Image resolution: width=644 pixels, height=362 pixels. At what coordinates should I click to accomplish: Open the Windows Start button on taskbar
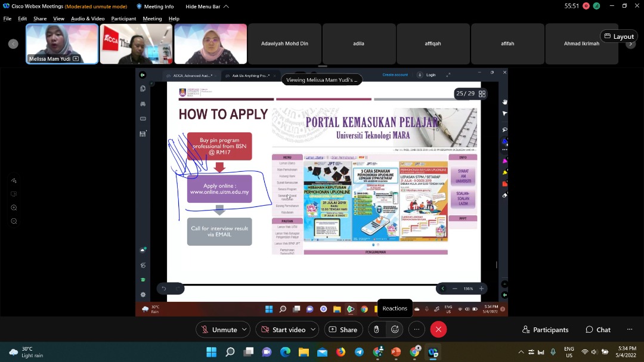coord(212,352)
